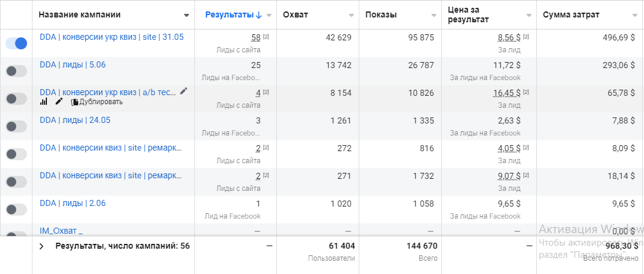This screenshot has width=644, height=274.
Task: Click the Дублировать copy icon
Action: (x=75, y=102)
